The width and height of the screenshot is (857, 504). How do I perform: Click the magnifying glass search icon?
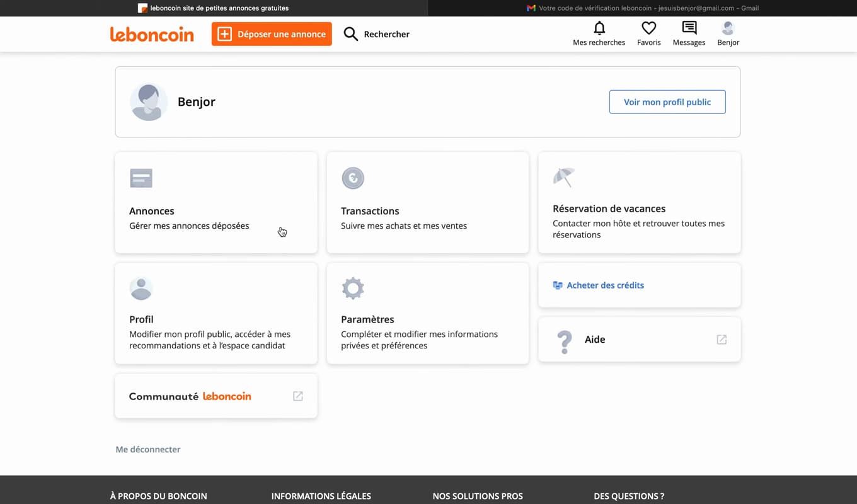click(351, 34)
